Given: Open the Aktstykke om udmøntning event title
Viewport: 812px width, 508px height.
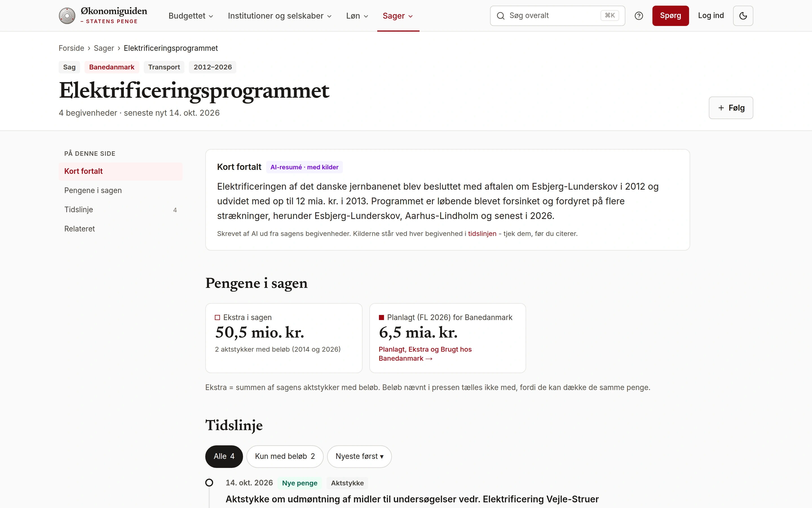Looking at the screenshot, I should pyautogui.click(x=412, y=499).
